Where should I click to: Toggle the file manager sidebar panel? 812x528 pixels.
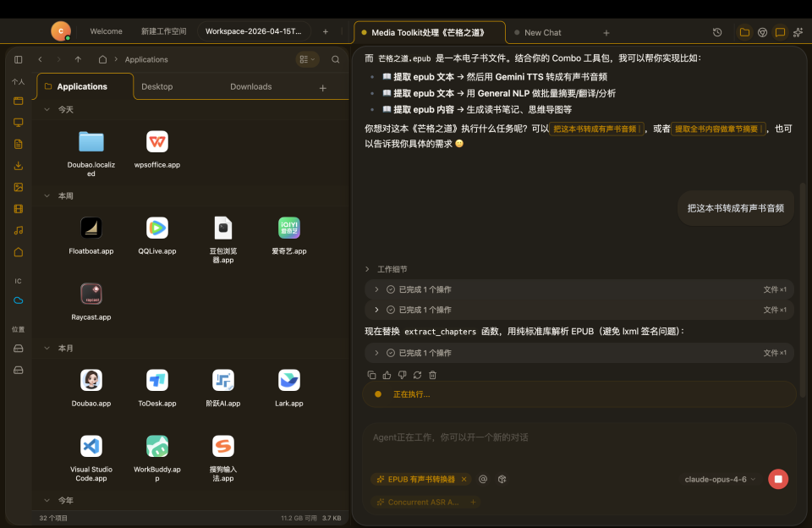pyautogui.click(x=18, y=59)
